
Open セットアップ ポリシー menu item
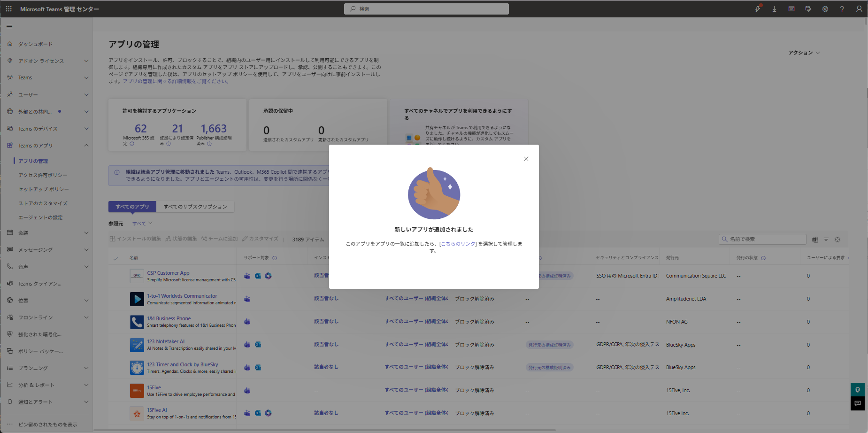[x=44, y=189]
